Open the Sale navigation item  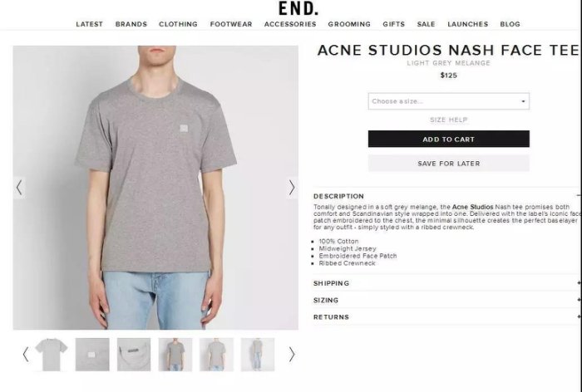[426, 24]
